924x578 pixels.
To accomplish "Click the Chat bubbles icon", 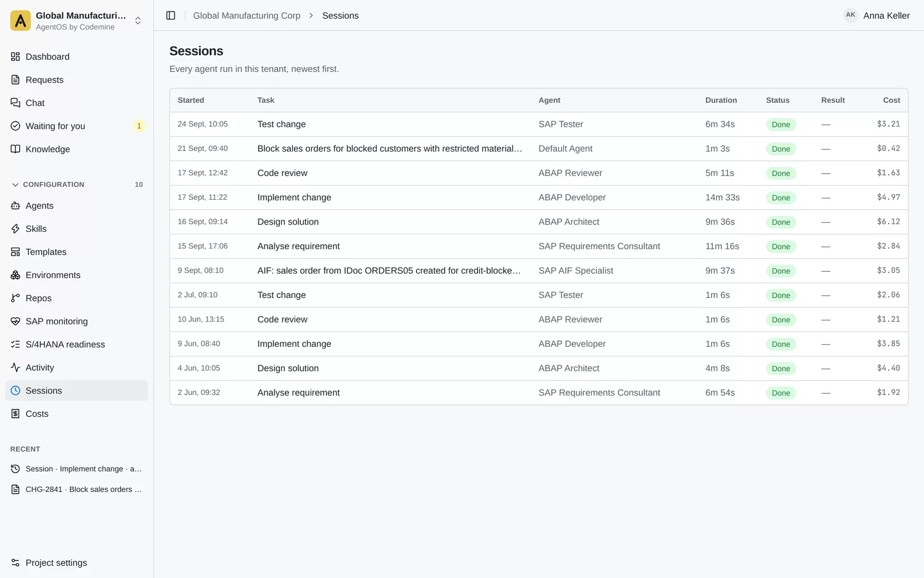I will click(x=15, y=103).
